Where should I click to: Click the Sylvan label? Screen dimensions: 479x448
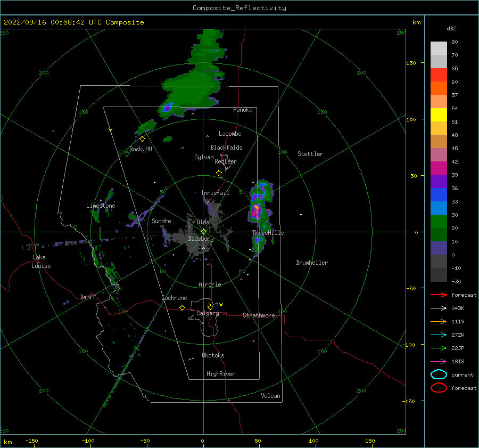[204, 157]
